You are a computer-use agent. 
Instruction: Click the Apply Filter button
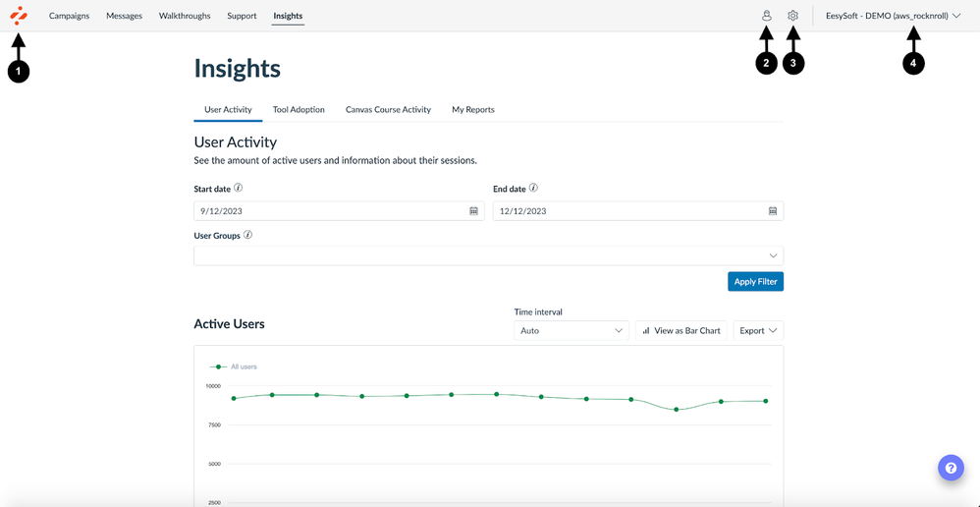pos(755,282)
